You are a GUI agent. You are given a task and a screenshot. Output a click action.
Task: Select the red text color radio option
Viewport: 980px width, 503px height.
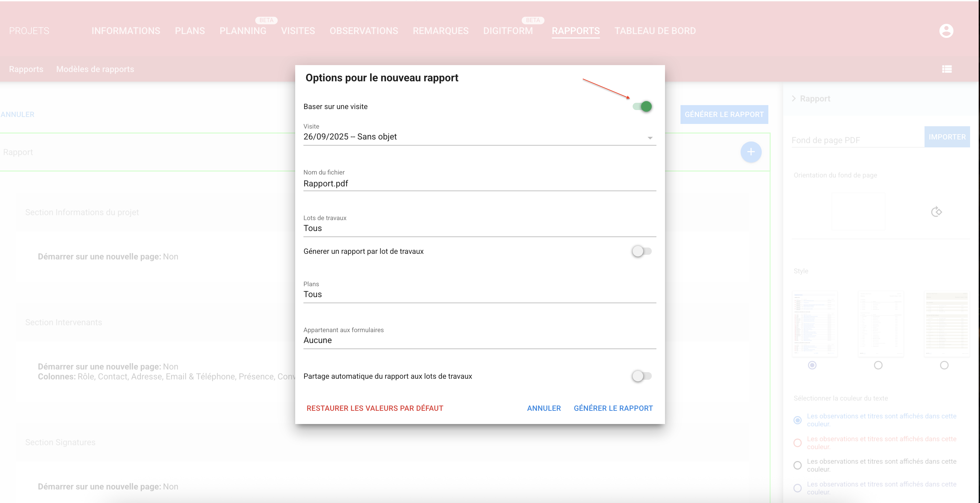click(797, 443)
